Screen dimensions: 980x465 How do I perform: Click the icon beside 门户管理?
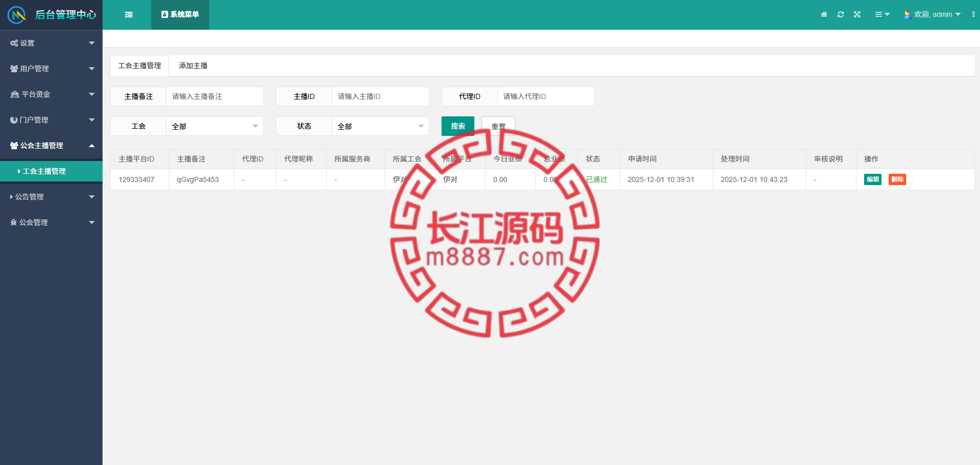click(x=14, y=120)
